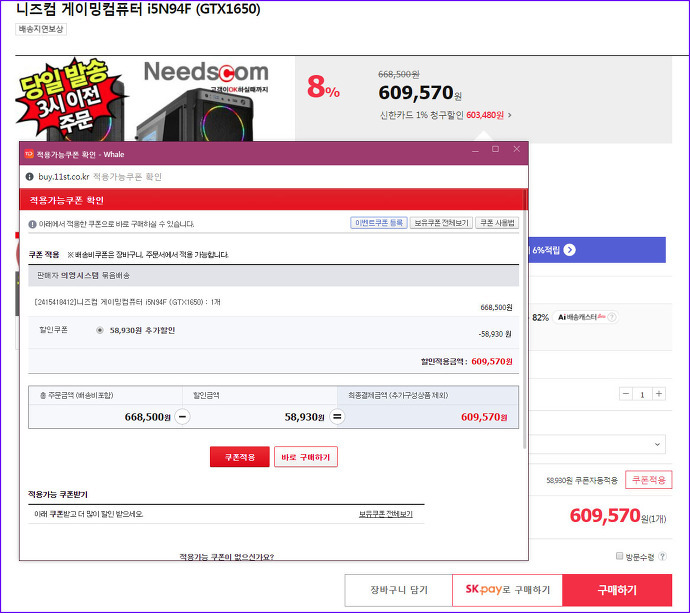690x613 pixels.
Task: Decrease quantity with the minus button
Action: pyautogui.click(x=626, y=394)
